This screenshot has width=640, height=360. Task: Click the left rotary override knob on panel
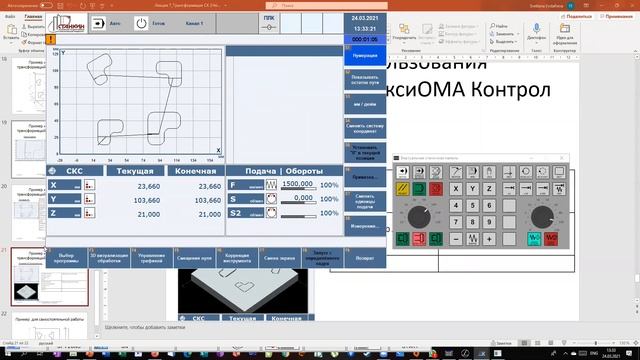click(x=419, y=216)
